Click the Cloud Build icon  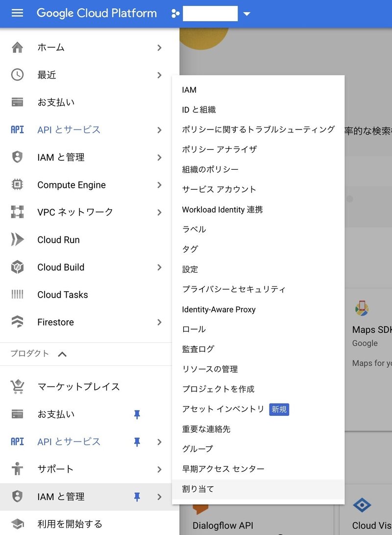click(19, 267)
